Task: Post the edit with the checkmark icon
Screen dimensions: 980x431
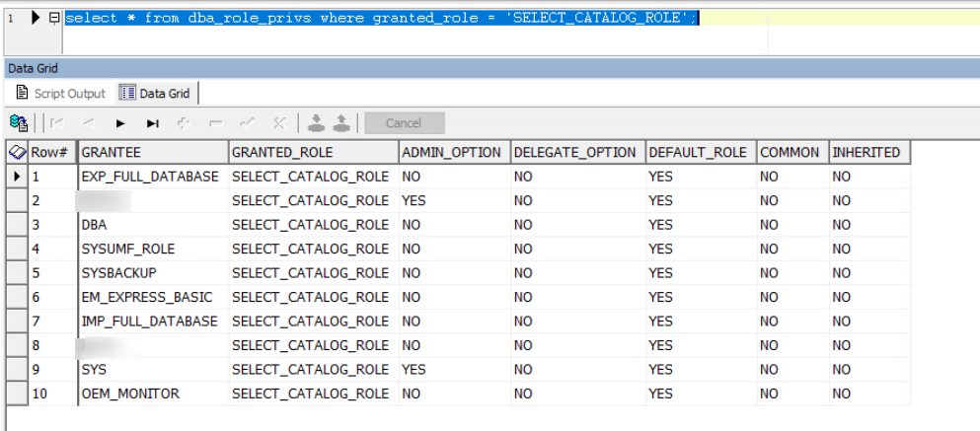Action: click(248, 123)
